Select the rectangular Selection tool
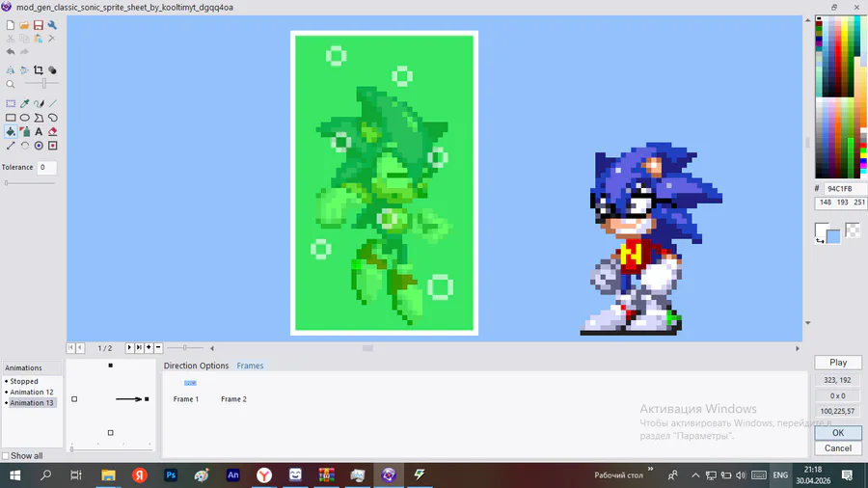This screenshot has width=868, height=488. tap(11, 103)
